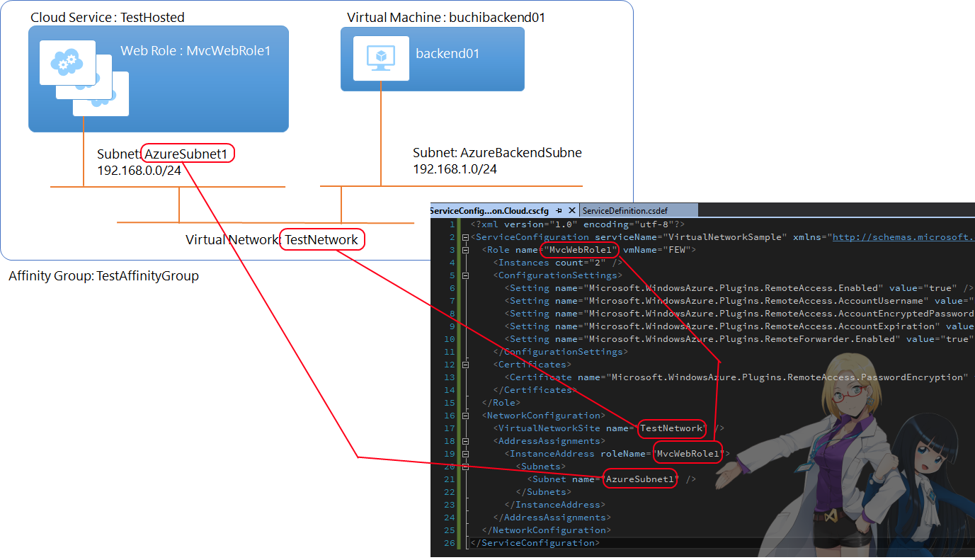Click the Web Role cloud gears icon
Screen dimensions: 975x560
67,63
